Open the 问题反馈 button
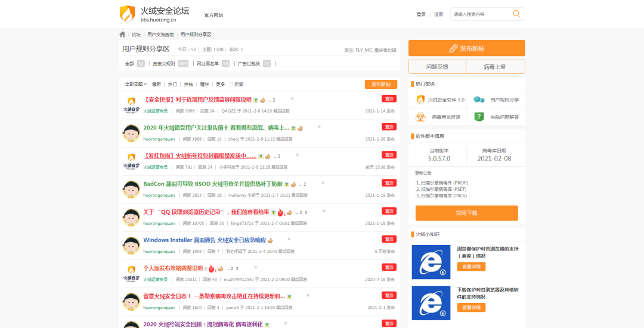Viewport: 644px width, 328px height. (x=437, y=67)
